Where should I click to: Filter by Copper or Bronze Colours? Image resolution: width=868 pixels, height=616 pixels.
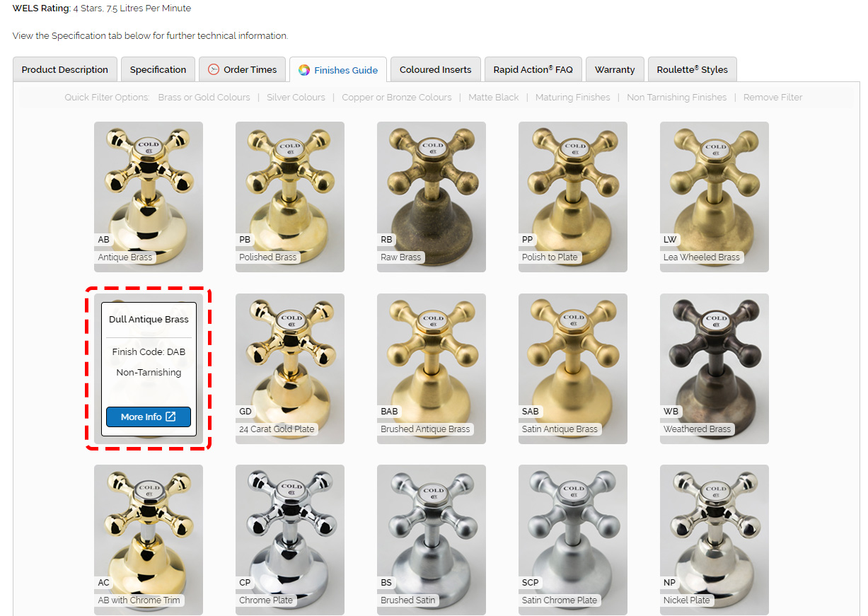(396, 98)
